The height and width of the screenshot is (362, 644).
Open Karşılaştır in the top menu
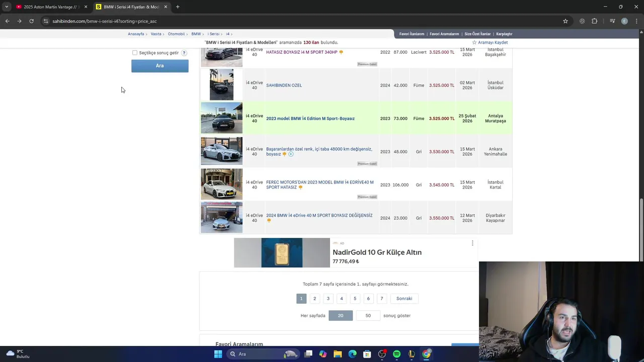coord(504,34)
